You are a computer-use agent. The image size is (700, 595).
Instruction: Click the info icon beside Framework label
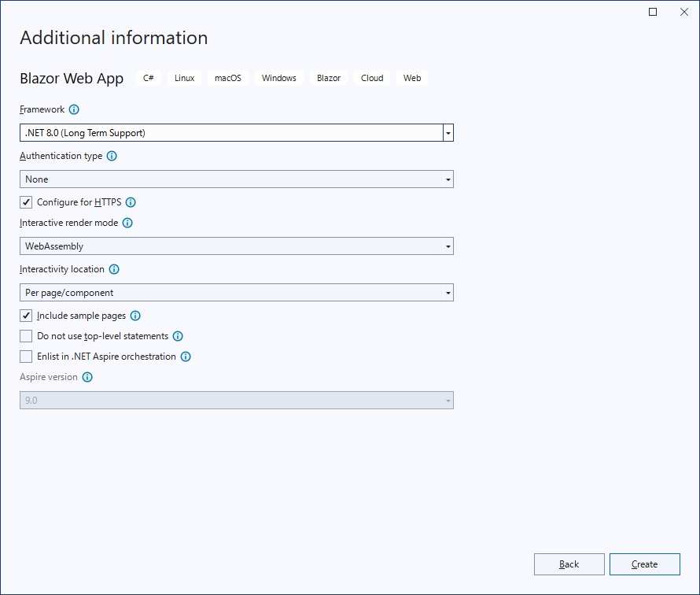(x=75, y=109)
